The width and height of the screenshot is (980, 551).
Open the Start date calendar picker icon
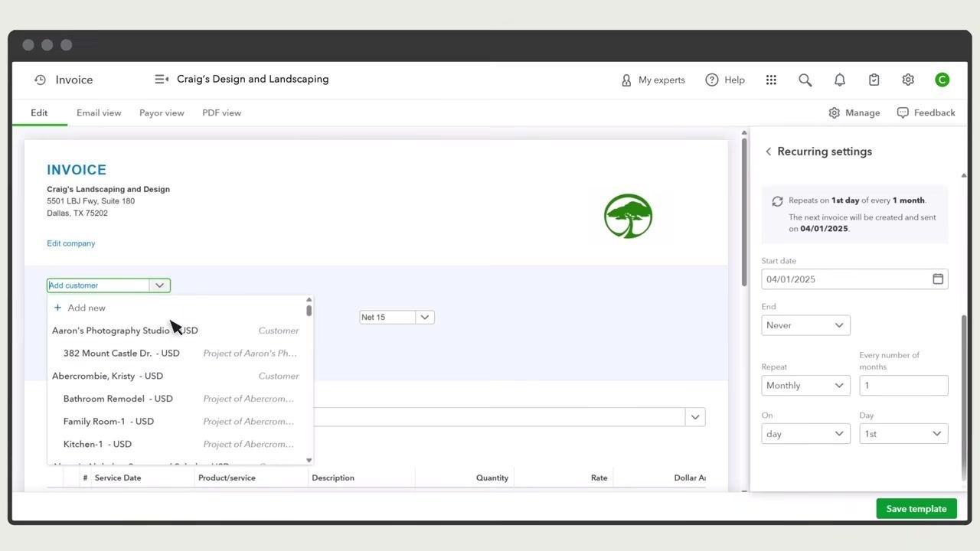pyautogui.click(x=938, y=279)
